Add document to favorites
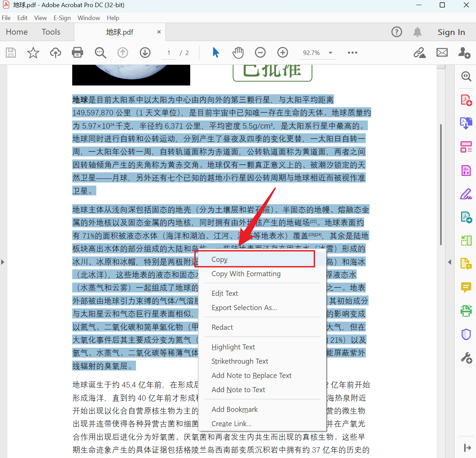This screenshot has height=458, width=476. click(33, 53)
